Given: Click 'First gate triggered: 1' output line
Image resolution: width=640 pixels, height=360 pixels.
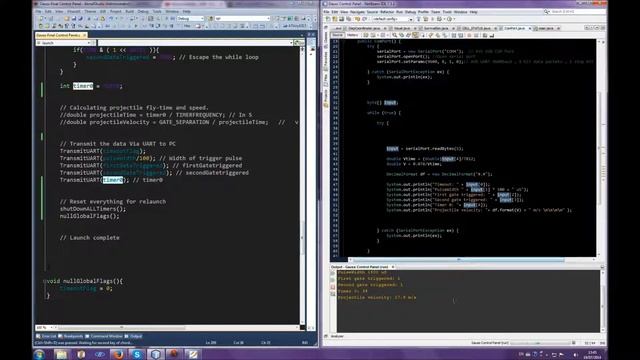Looking at the screenshot, I should 369,278.
